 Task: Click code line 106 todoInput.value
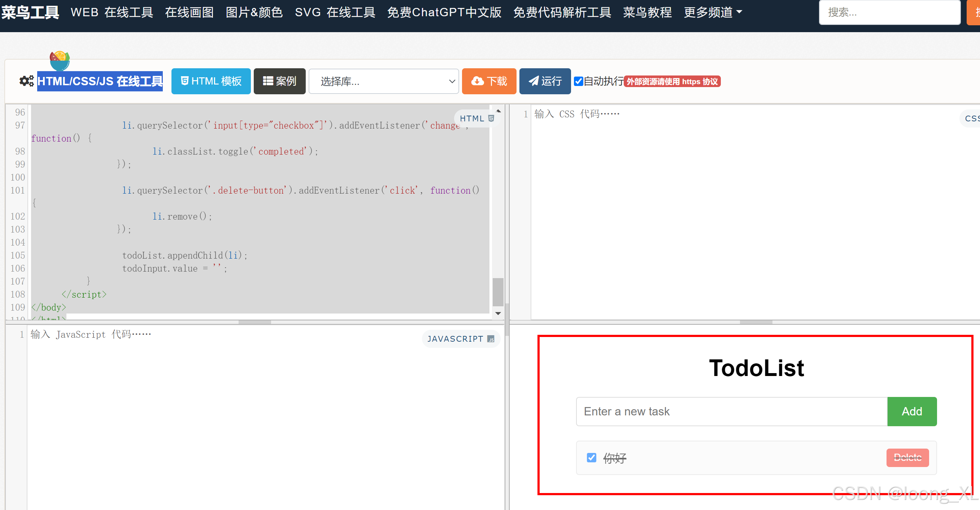tap(175, 268)
